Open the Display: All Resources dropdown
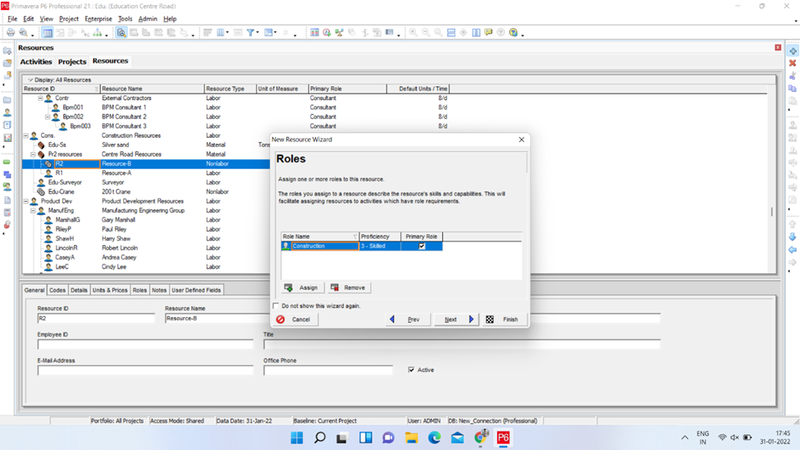This screenshot has width=800, height=450. [59, 80]
